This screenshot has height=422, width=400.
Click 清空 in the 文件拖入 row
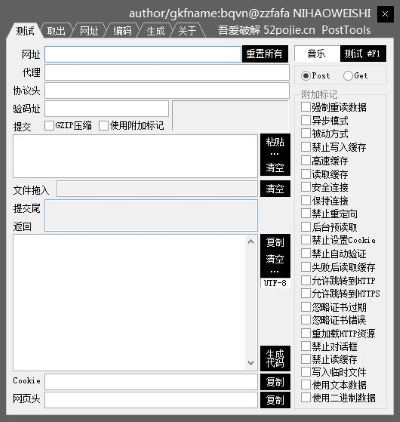pos(275,189)
